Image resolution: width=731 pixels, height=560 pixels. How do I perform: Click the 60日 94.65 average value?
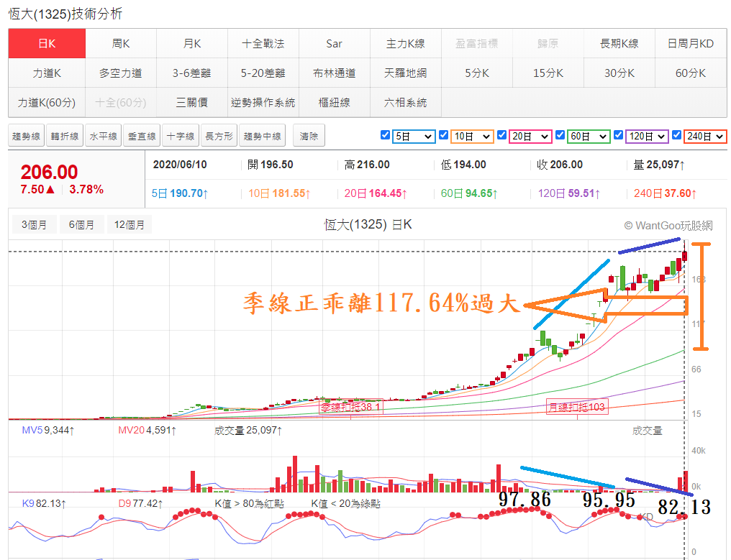tap(469, 193)
